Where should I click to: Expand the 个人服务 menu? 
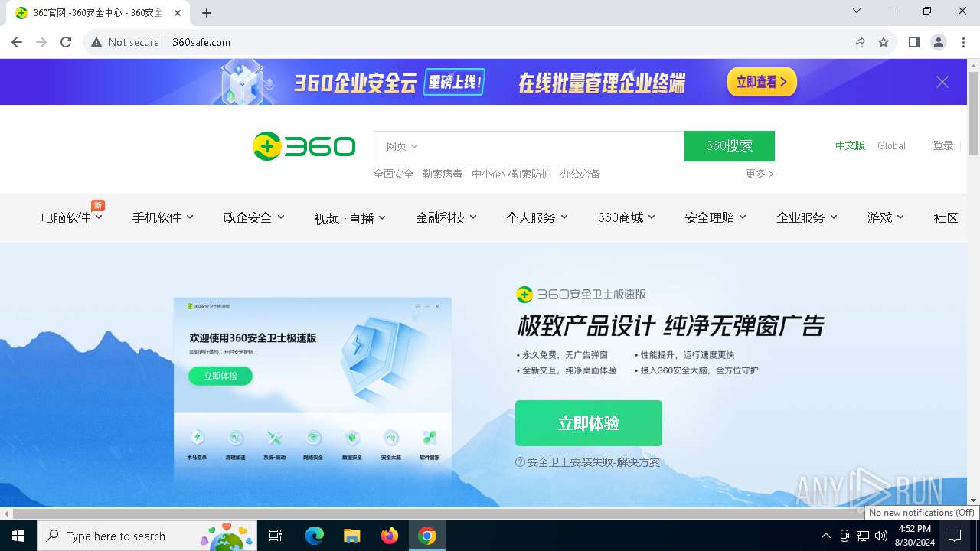pos(537,217)
